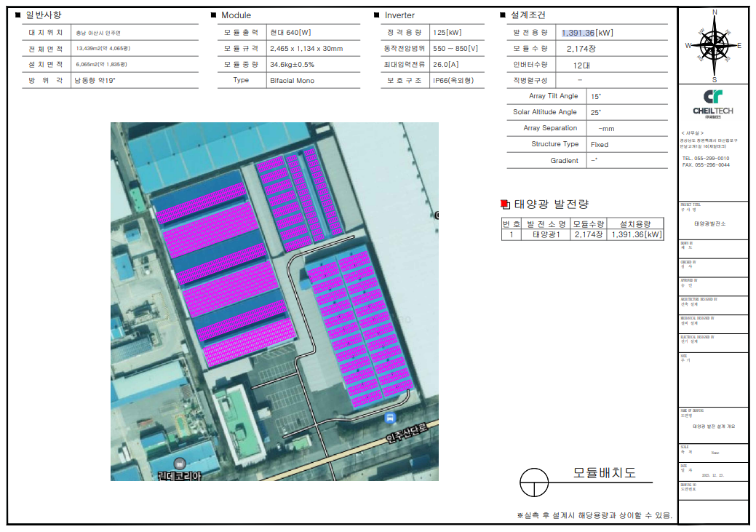Click the blue bus stop map icon
The width and height of the screenshot is (756, 532).
coord(391,418)
